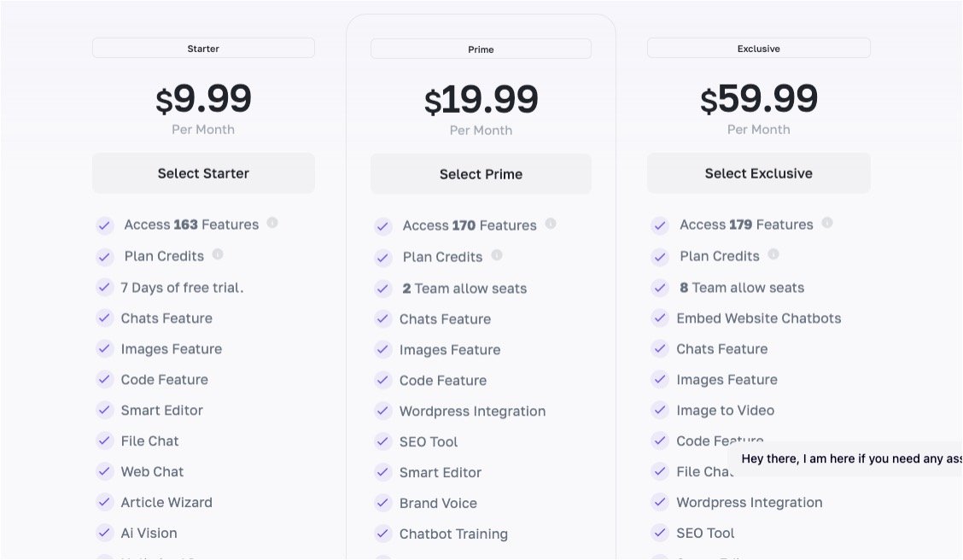Select the Starter plan label tab
This screenshot has width=963, height=560.
point(203,49)
